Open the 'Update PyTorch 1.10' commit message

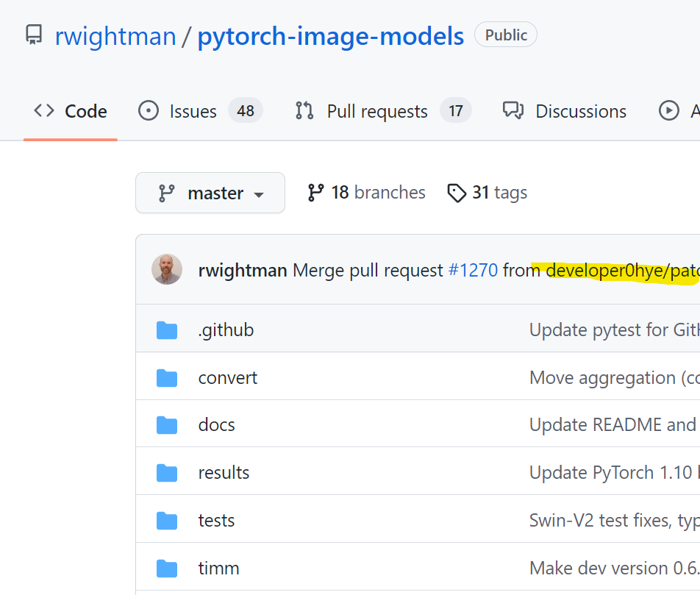[x=614, y=473]
